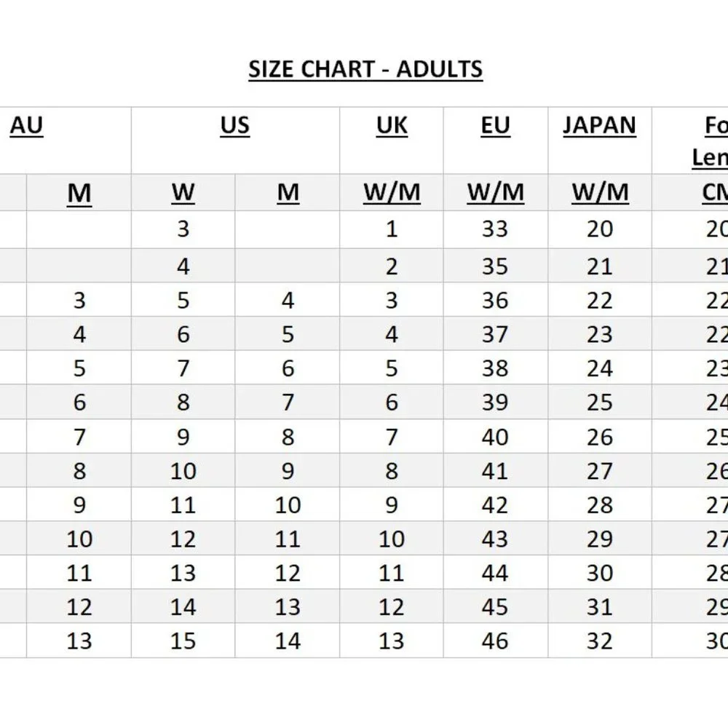The image size is (728, 728).
Task: Click US women's size 15 cell
Action: point(183,641)
